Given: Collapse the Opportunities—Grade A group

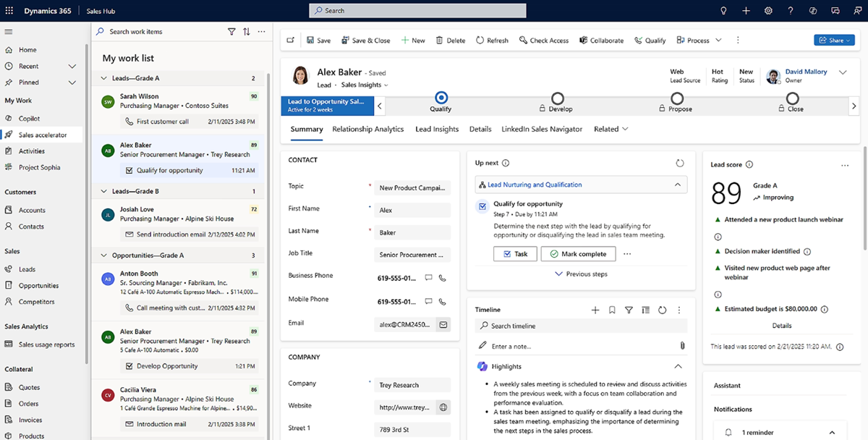Looking at the screenshot, I should coord(104,255).
